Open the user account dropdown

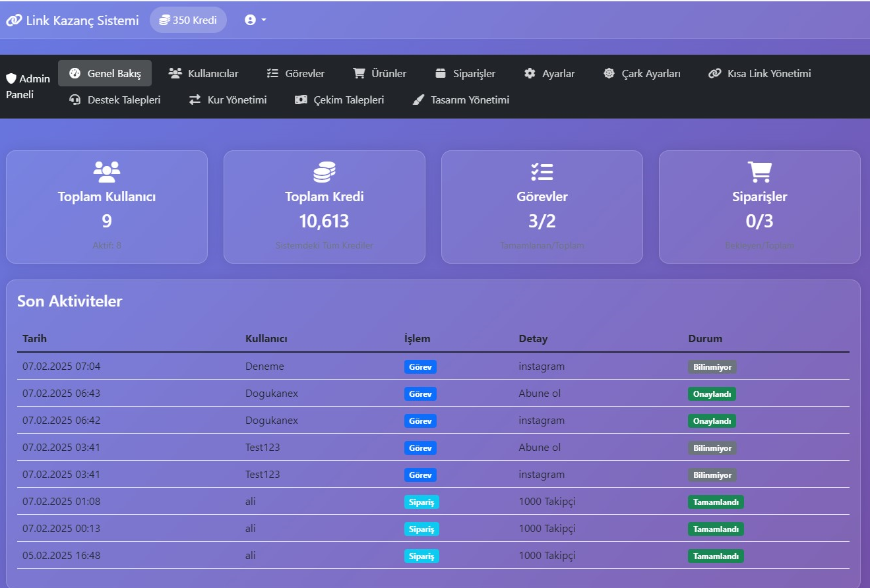(x=255, y=20)
